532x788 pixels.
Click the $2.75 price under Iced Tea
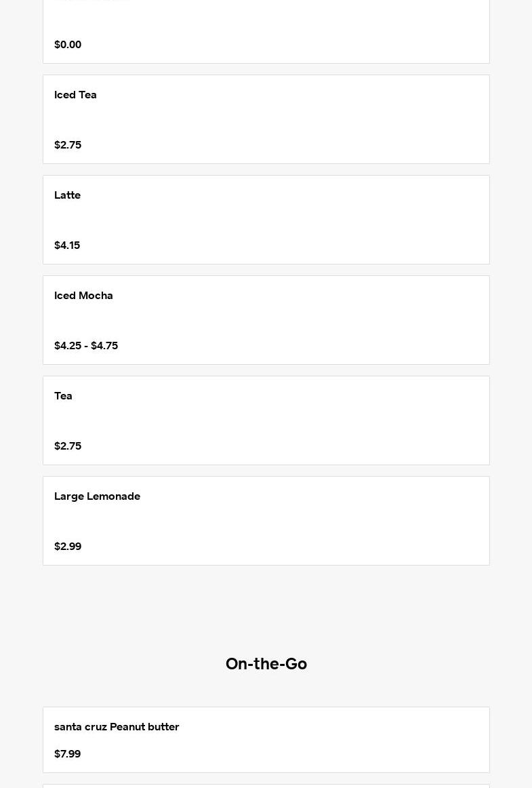(x=68, y=145)
